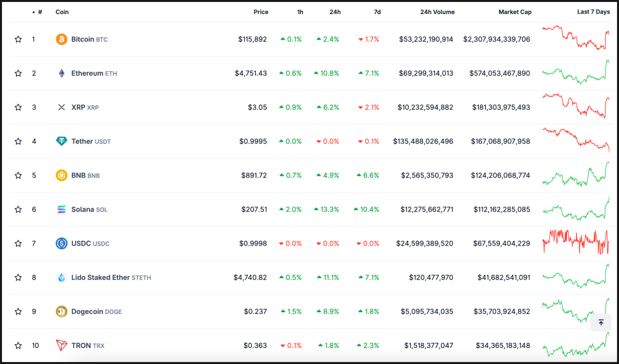Click the Lido Staked Ether logo icon
Viewport: 619px width, 364px height.
coord(62,277)
